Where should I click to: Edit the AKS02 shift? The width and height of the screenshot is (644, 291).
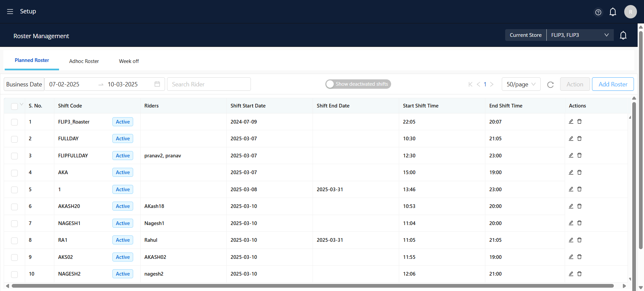571,257
